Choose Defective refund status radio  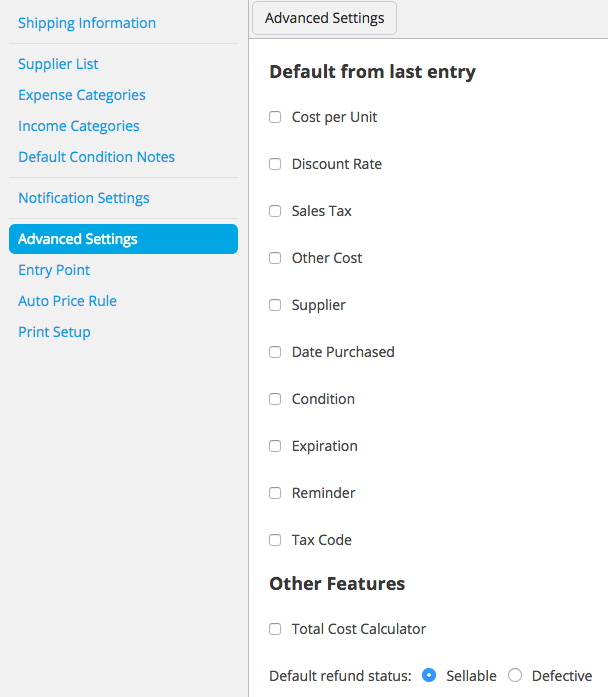point(515,675)
